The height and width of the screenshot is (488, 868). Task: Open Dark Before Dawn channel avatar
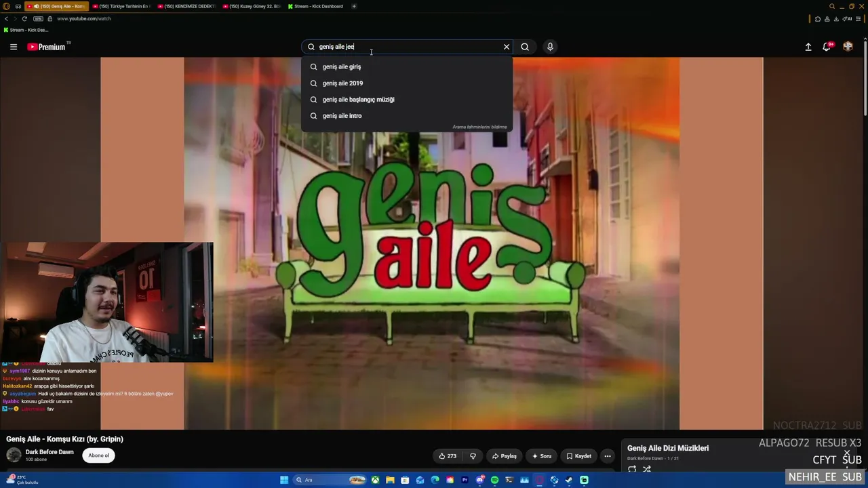14,455
